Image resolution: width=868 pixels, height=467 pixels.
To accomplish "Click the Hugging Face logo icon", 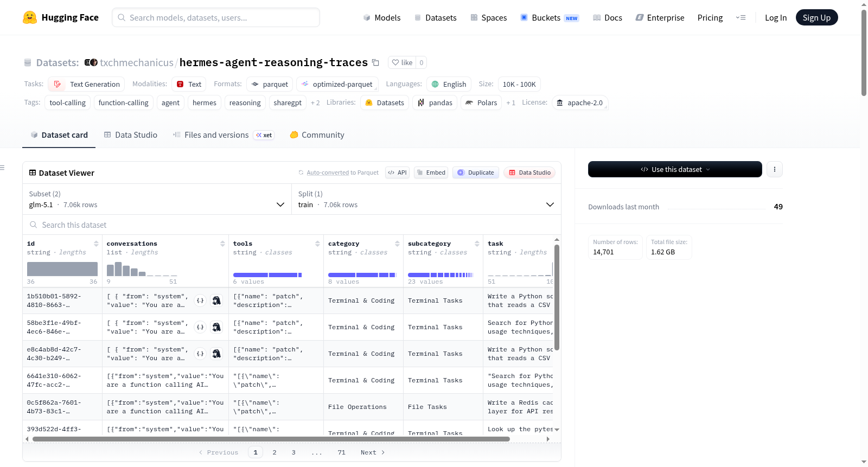I will click(x=30, y=17).
